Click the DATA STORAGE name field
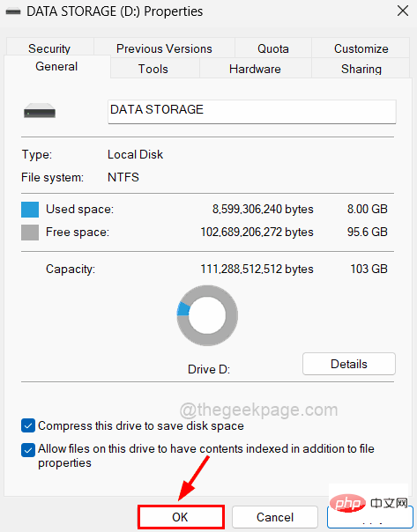 pyautogui.click(x=252, y=112)
